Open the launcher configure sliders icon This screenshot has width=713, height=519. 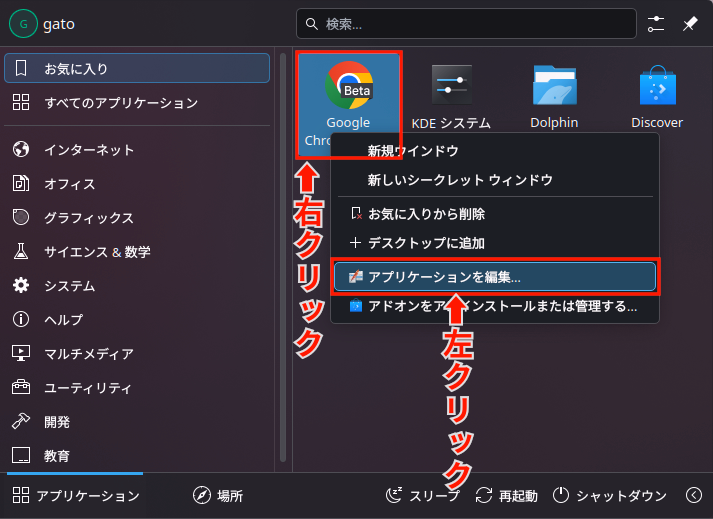click(x=656, y=24)
